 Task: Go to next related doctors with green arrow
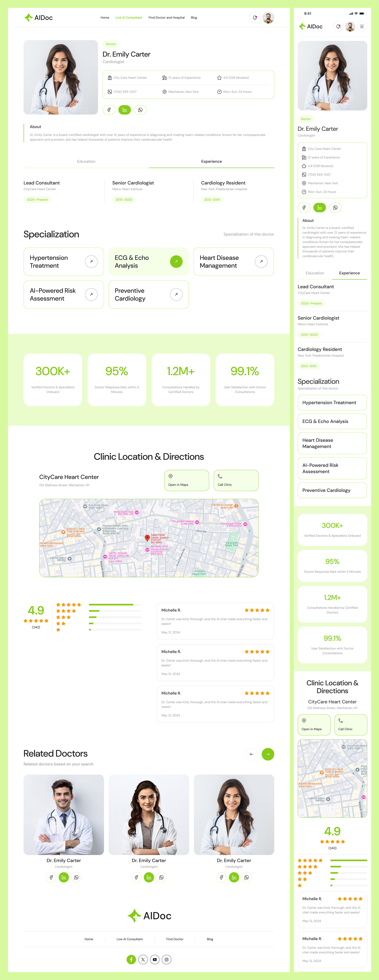(x=268, y=754)
